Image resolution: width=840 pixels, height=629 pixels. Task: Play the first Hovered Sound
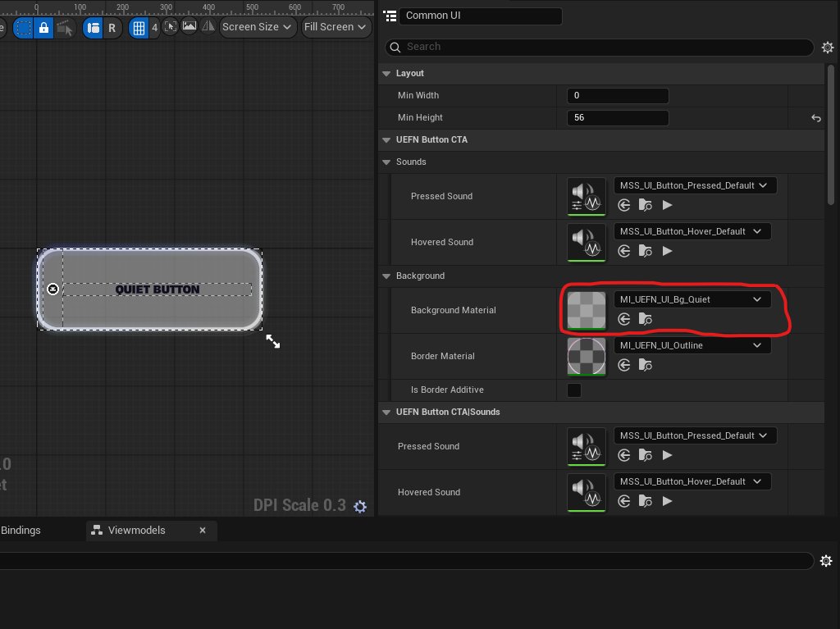[x=667, y=251]
